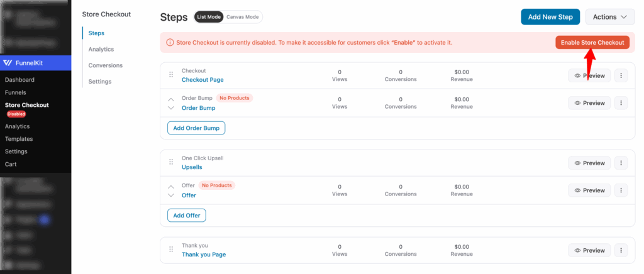Open Store Checkout in sidebar
The height and width of the screenshot is (274, 644).
point(26,105)
